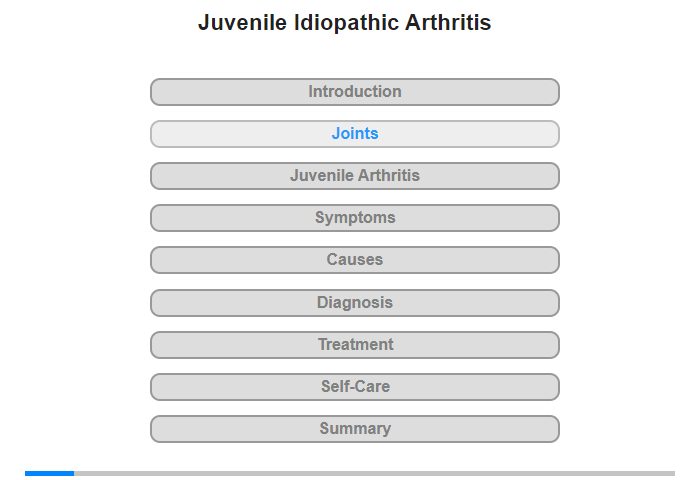700x480 pixels.
Task: Click the Juvenile Idiopathic Arthritis title
Action: click(344, 22)
